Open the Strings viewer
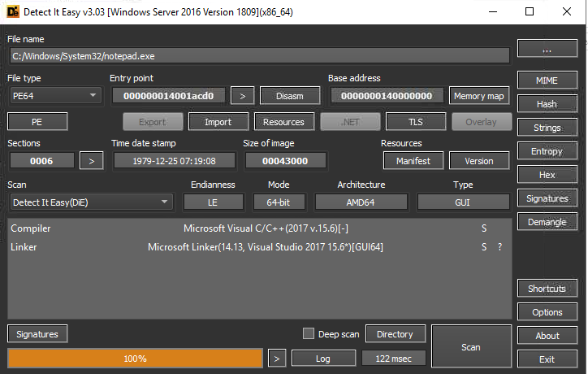588x374 pixels. click(547, 128)
